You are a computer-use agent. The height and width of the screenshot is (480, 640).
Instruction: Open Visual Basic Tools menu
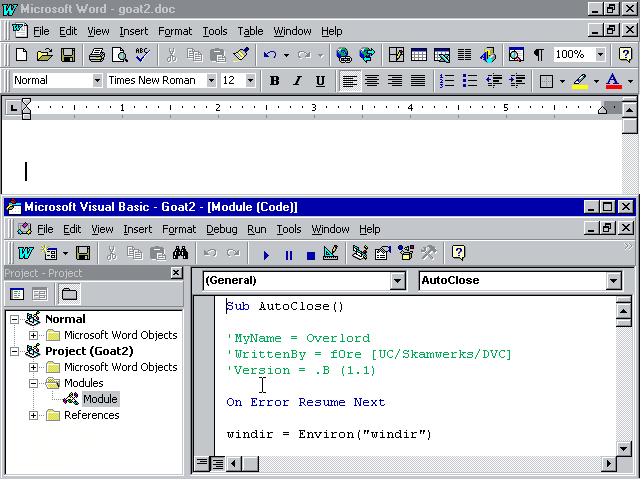(x=289, y=229)
